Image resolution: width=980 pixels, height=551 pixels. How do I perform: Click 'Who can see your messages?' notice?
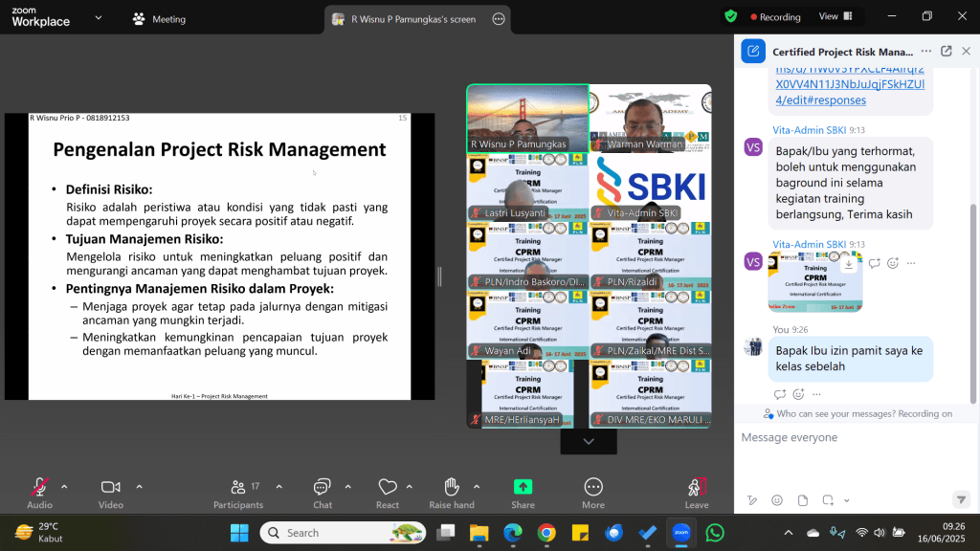[x=857, y=413]
